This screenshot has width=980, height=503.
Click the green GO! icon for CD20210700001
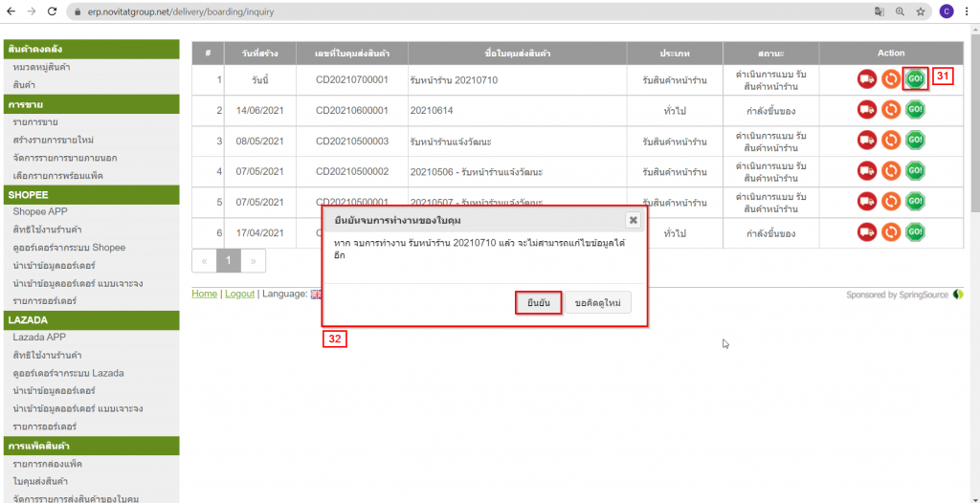point(915,79)
